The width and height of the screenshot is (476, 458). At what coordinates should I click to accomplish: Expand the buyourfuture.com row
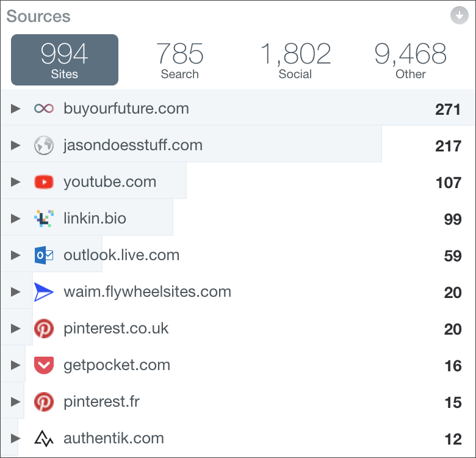click(x=15, y=109)
